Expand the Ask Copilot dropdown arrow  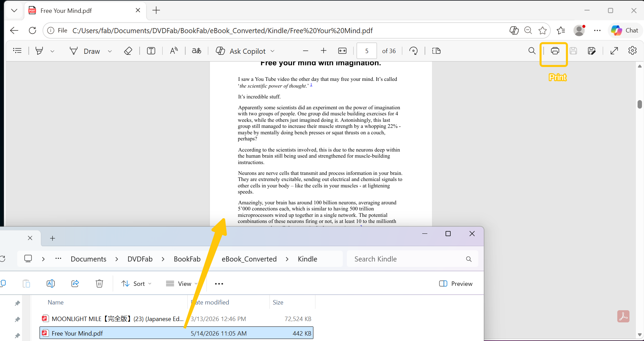[x=272, y=51]
